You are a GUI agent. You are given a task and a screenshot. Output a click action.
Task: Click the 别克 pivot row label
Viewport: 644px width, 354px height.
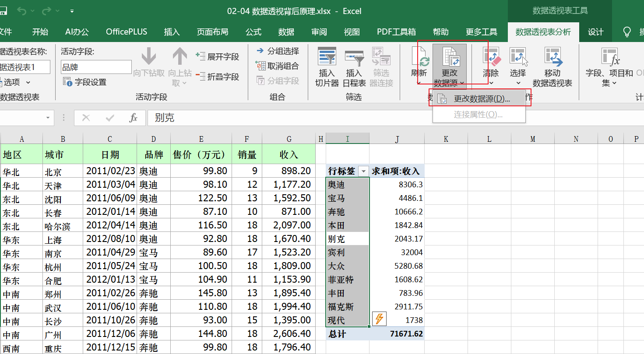coord(348,239)
